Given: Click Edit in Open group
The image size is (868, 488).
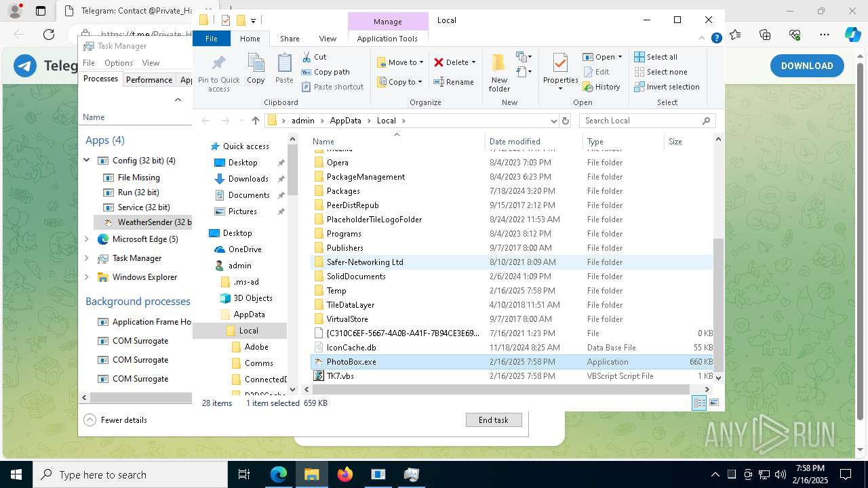Looking at the screenshot, I should point(595,72).
